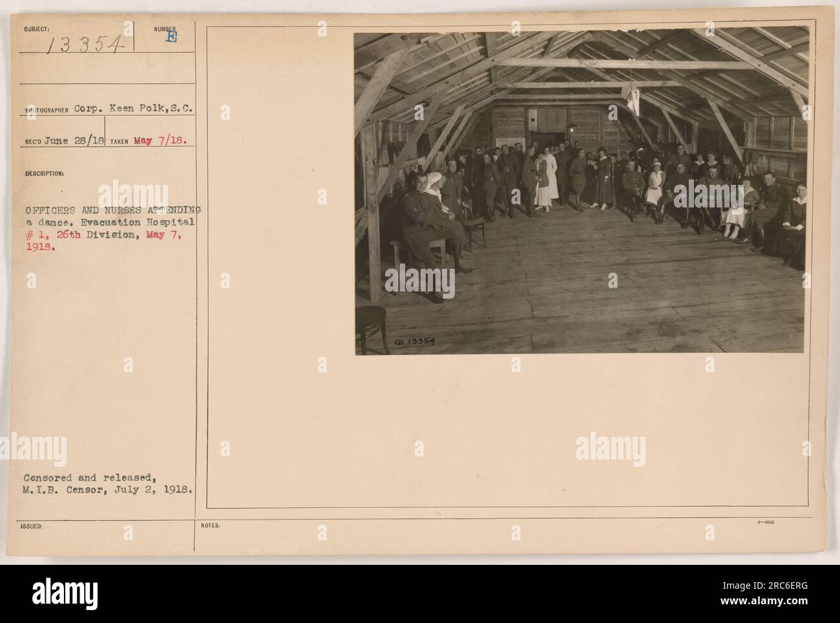840x623 pixels.
Task: Click the taken date May 7/18
Action: click(x=161, y=142)
